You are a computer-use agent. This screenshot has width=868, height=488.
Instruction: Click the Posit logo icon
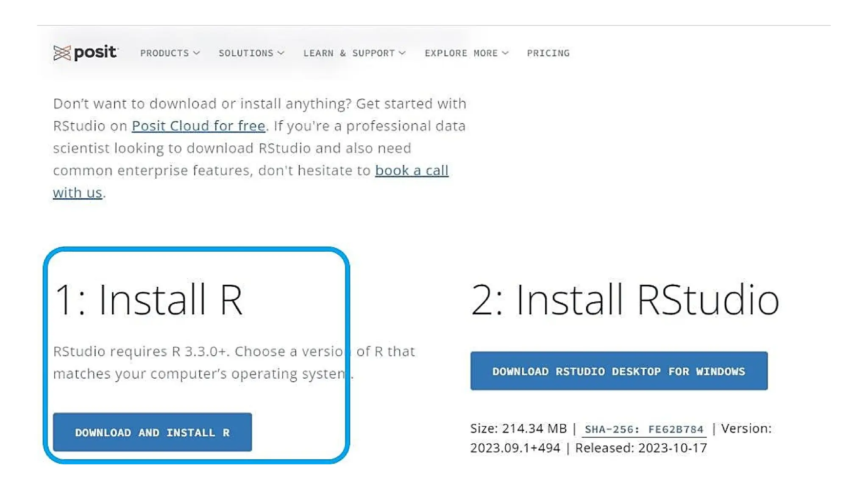click(62, 53)
